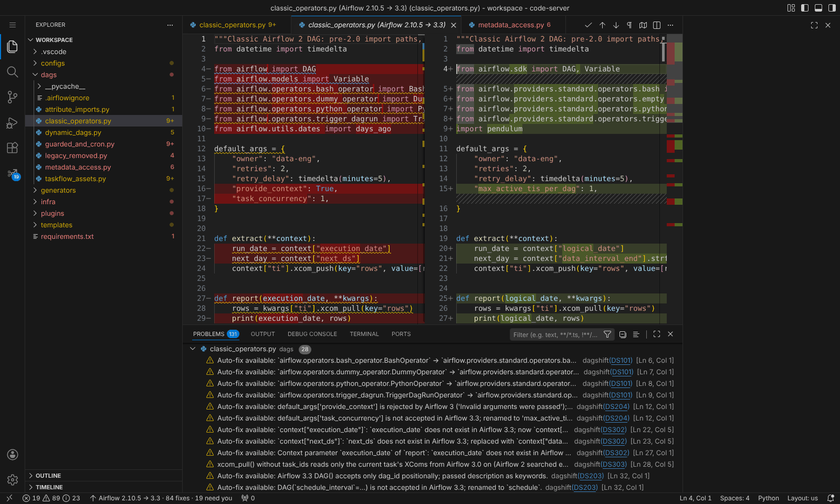Open Explorer Views and More Actions ellipsis
The width and height of the screenshot is (840, 504).
pyautogui.click(x=170, y=25)
